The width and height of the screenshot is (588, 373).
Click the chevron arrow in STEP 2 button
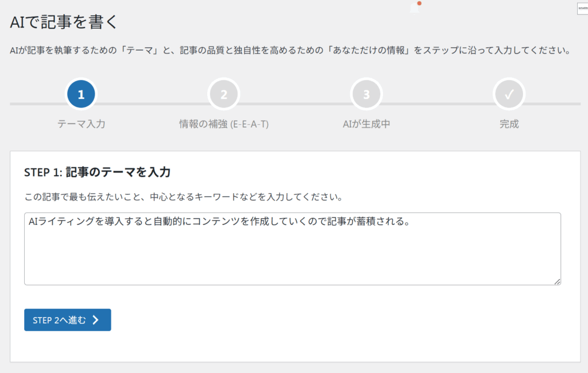(x=96, y=320)
